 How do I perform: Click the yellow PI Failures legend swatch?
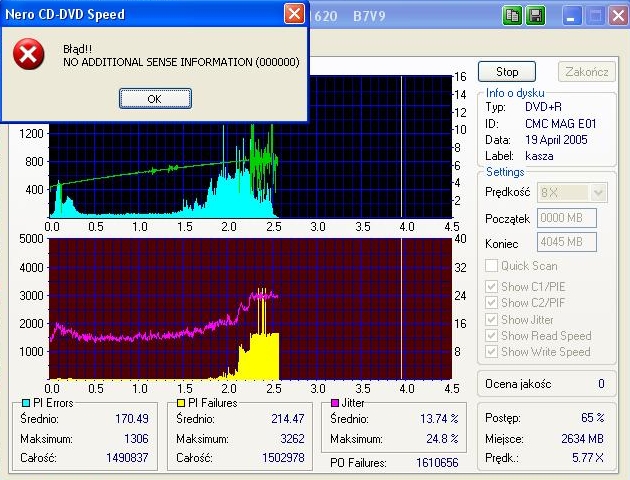181,403
